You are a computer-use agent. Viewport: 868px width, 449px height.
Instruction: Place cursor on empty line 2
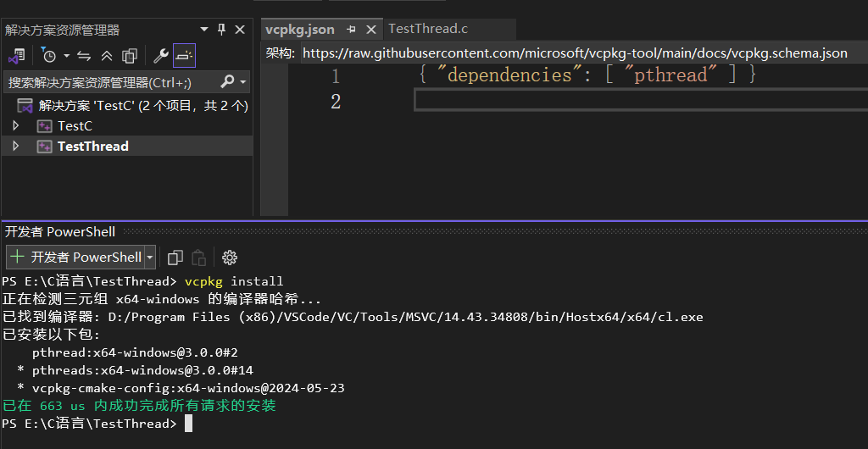click(x=641, y=101)
